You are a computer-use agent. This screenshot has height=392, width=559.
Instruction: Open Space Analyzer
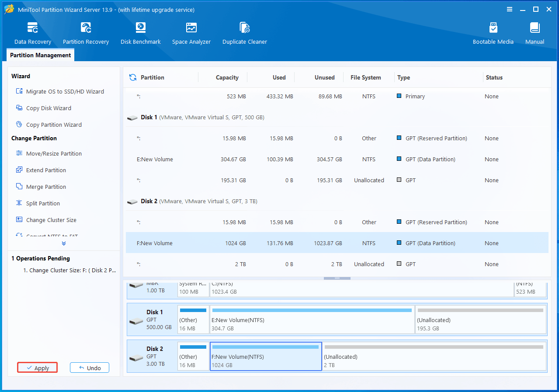pos(191,34)
